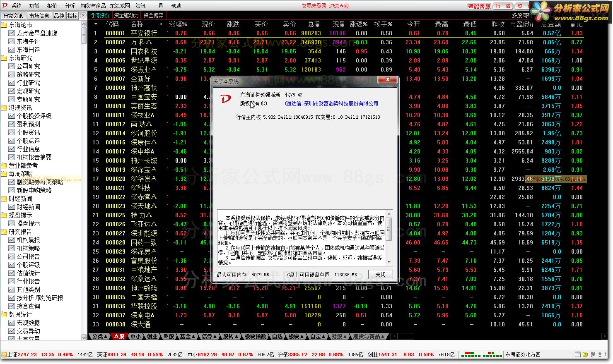Select the 华联控股 stock row
This screenshot has height=364, width=613.
[335, 306]
